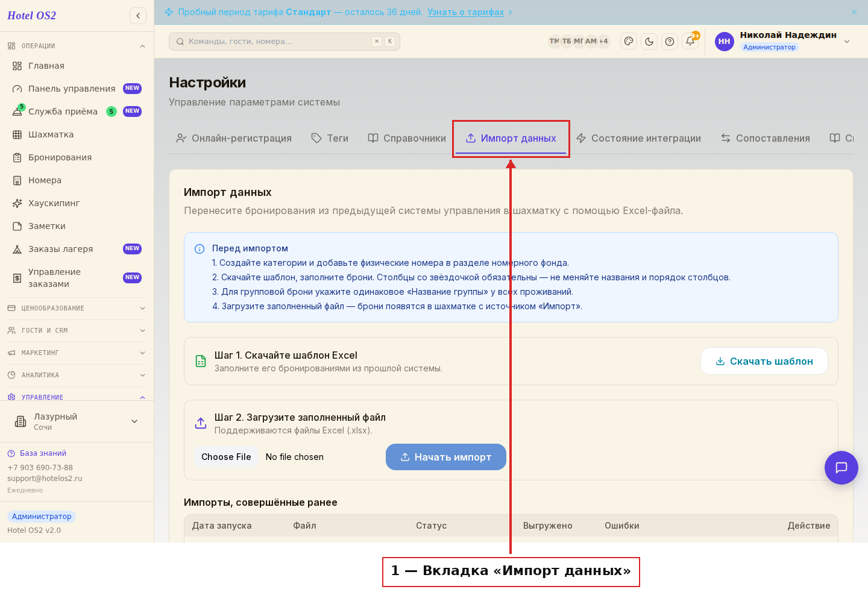Click the Hotel OS2 logo
The height and width of the screenshot is (601, 868).
(x=31, y=16)
